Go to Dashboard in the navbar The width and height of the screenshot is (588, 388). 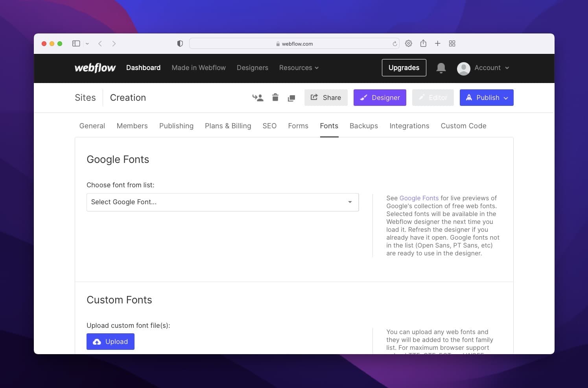[x=143, y=68]
